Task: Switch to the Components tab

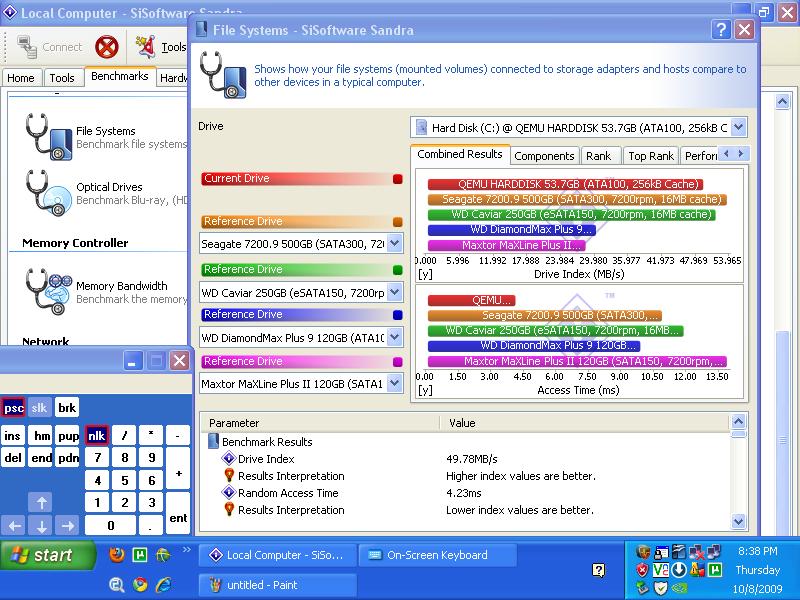Action: [x=544, y=156]
